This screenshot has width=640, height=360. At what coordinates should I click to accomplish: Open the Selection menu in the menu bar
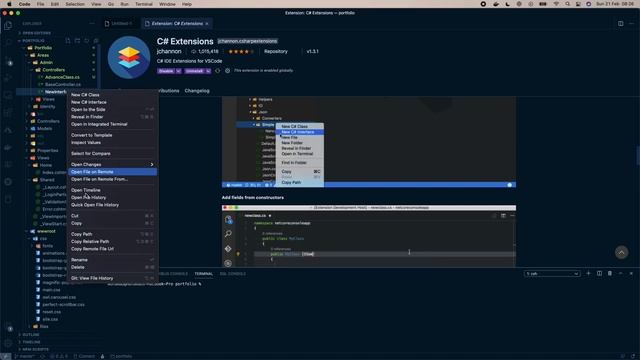pos(75,4)
